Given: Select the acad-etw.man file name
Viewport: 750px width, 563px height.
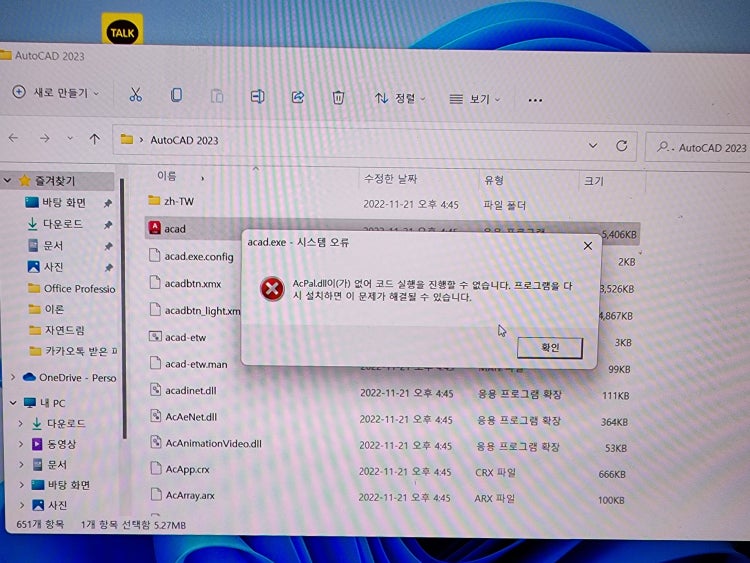Looking at the screenshot, I should (x=196, y=364).
